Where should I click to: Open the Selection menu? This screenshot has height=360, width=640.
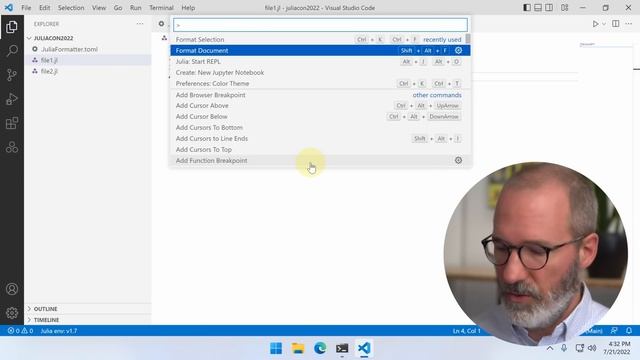[71, 8]
